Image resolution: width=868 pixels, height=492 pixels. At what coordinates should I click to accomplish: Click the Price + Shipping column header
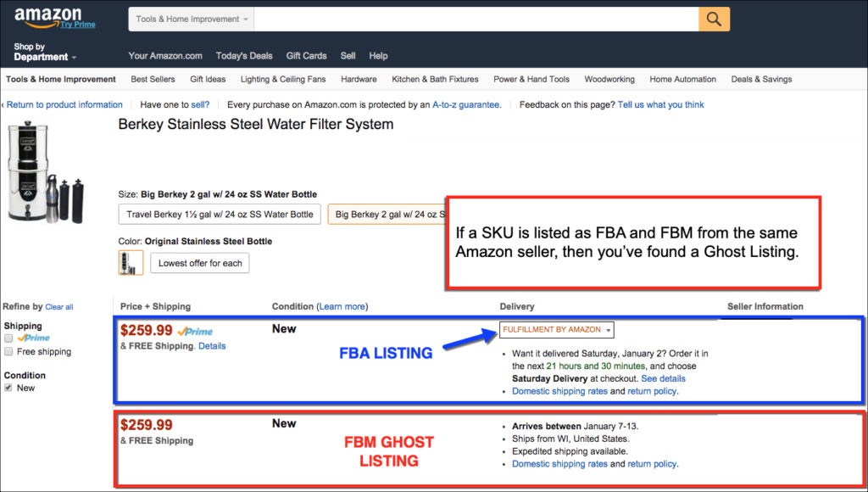(x=155, y=306)
